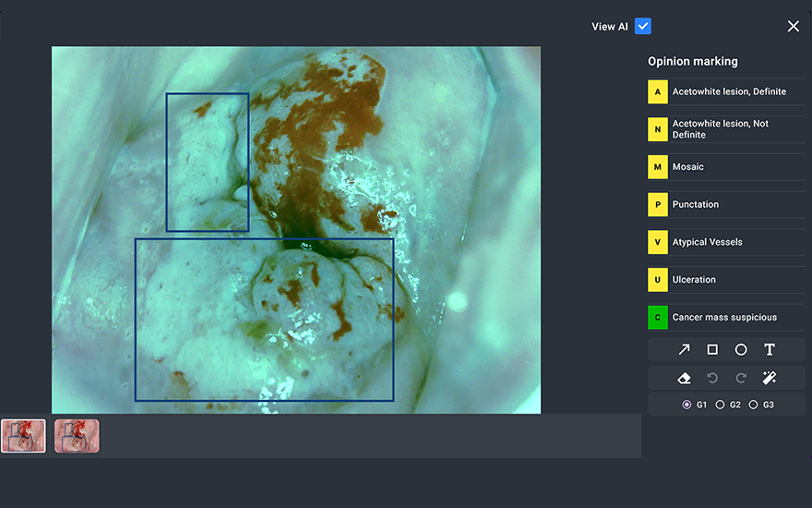Open the second image thumbnail
Image resolution: width=812 pixels, height=508 pixels.
pos(77,436)
